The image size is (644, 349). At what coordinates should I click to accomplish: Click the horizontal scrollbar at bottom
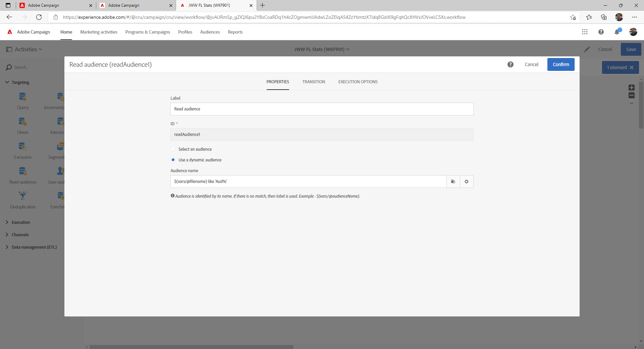pos(191,347)
